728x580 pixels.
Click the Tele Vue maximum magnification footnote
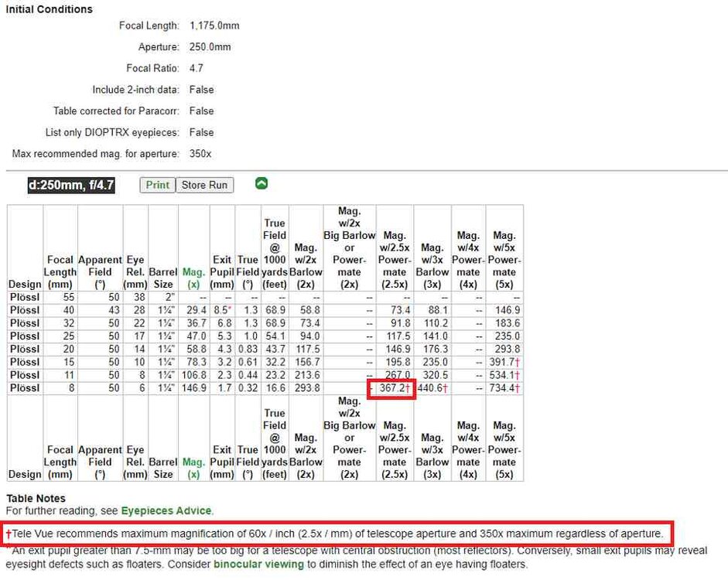[x=337, y=534]
